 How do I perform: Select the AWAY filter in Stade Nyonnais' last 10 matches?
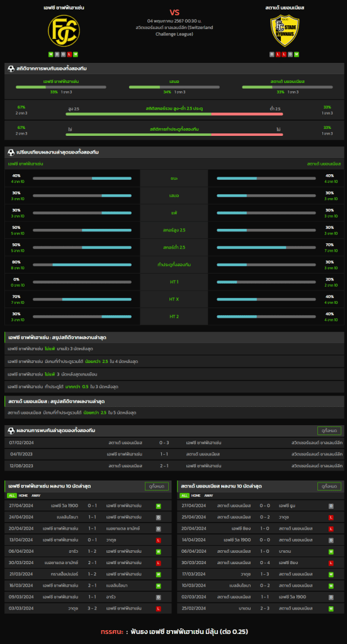pos(208,496)
